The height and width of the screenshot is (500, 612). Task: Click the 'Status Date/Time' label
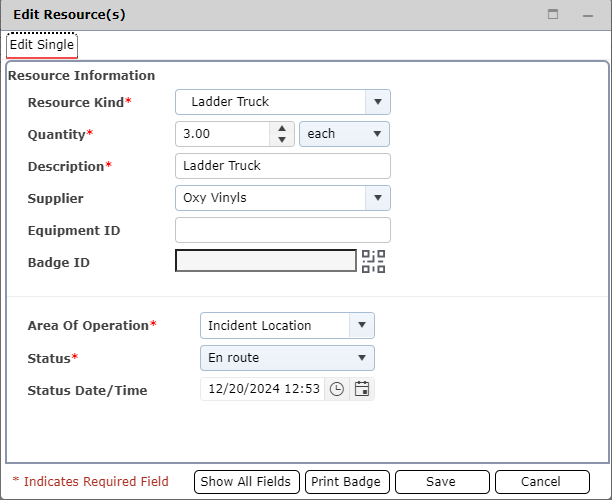87,390
